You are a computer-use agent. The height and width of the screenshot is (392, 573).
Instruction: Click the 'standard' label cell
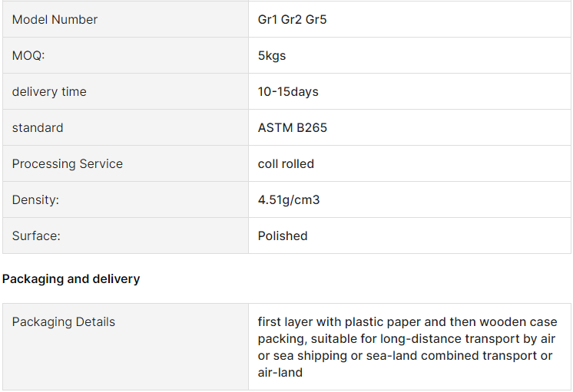(38, 128)
